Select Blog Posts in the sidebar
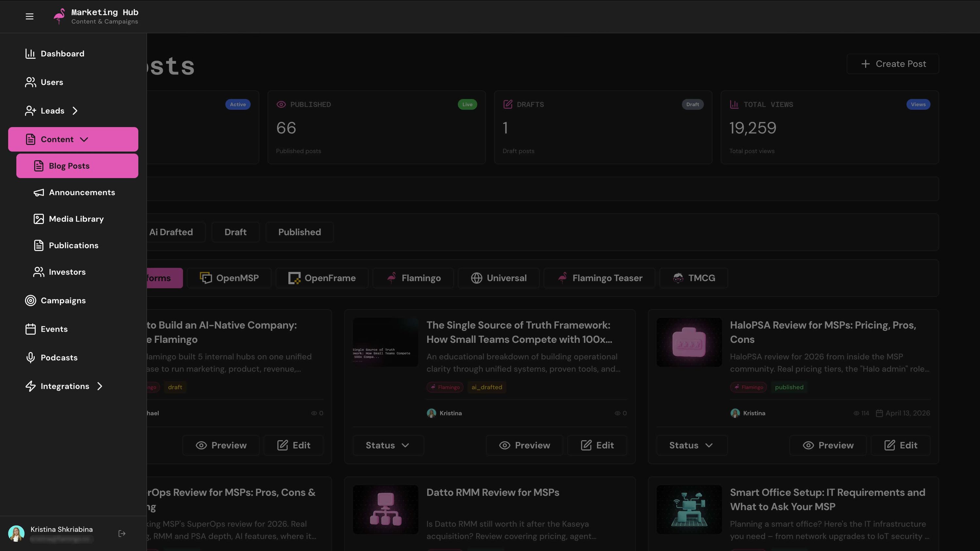Viewport: 980px width, 551px height. point(77,166)
